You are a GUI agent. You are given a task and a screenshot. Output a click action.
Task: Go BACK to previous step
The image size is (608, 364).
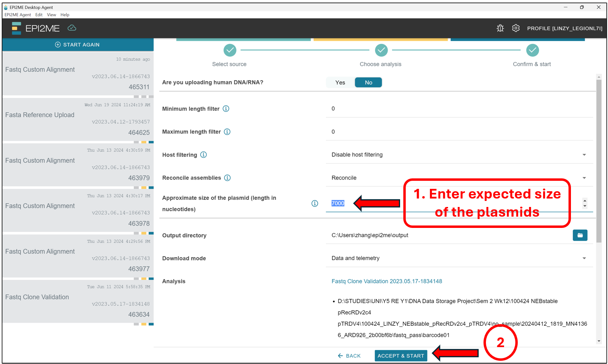coord(349,356)
